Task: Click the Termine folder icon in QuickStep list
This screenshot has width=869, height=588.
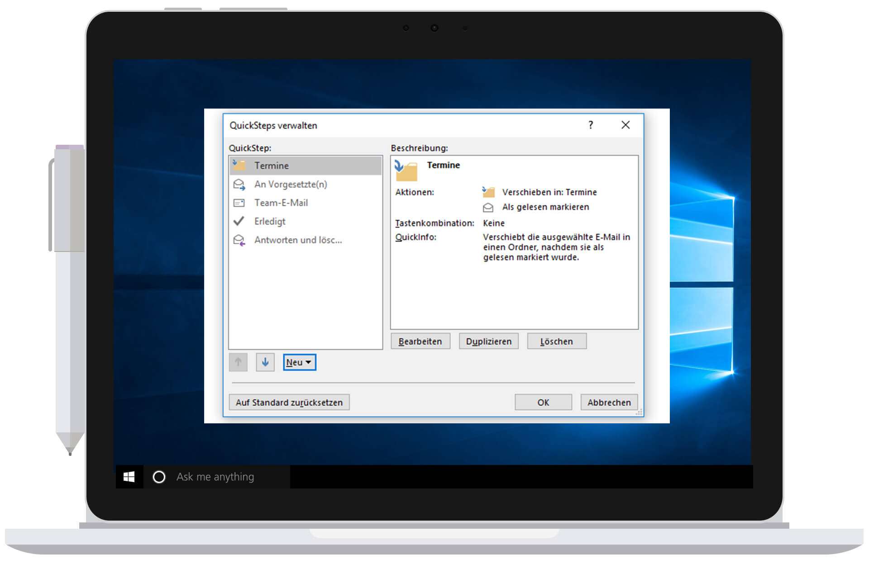Action: 239,165
